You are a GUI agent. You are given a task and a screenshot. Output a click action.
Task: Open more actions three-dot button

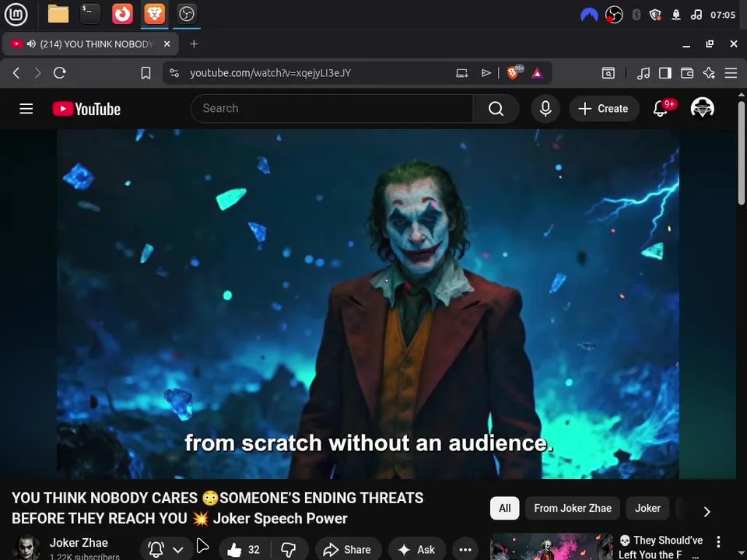(x=465, y=550)
